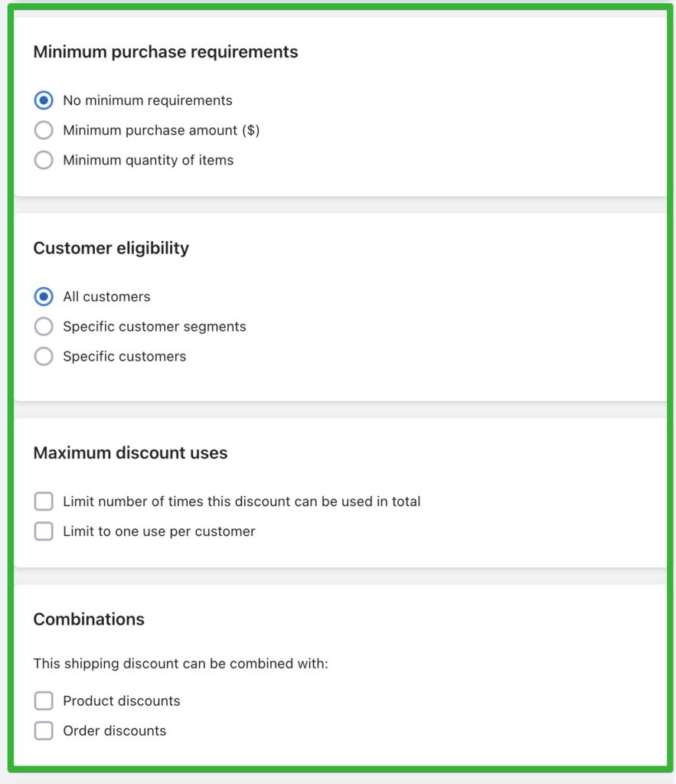Tick the Order discounts combination checkbox

tap(44, 731)
